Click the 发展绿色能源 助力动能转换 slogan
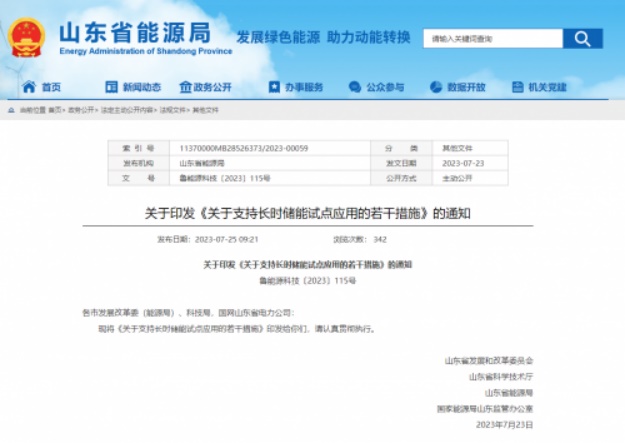Screen dimensions: 625x443 [323, 37]
